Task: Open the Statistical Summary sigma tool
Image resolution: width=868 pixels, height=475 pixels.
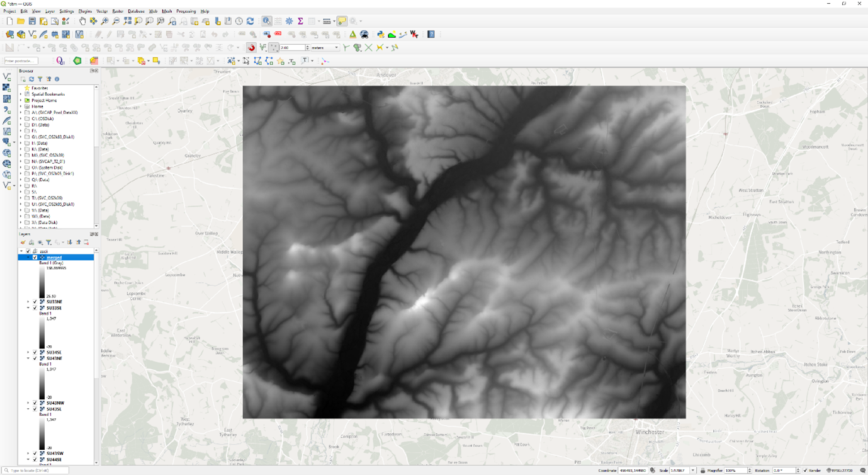Action: pyautogui.click(x=300, y=21)
